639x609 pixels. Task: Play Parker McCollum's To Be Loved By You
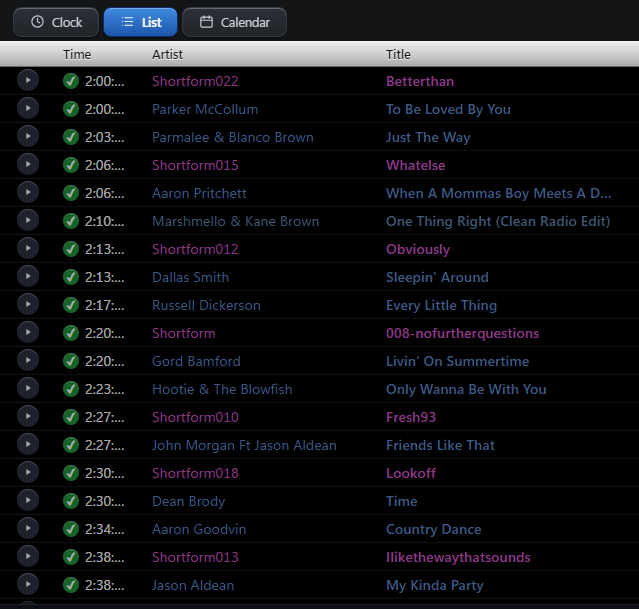tap(28, 108)
